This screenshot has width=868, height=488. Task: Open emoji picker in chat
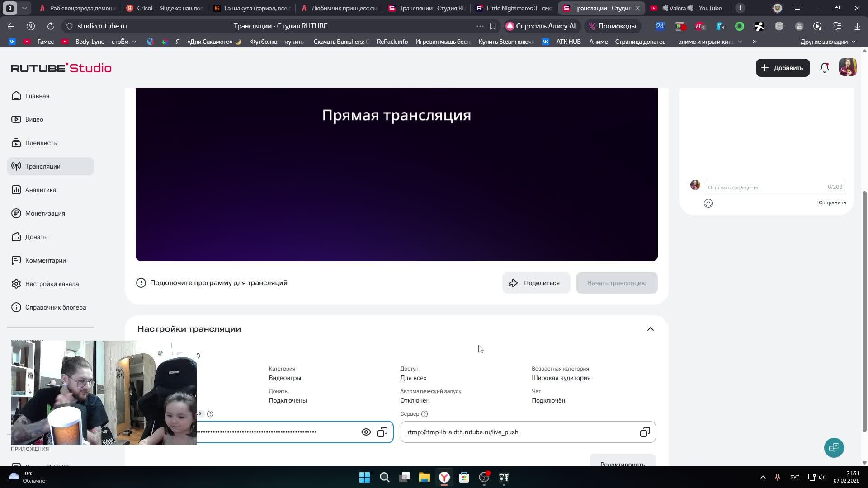pyautogui.click(x=708, y=203)
